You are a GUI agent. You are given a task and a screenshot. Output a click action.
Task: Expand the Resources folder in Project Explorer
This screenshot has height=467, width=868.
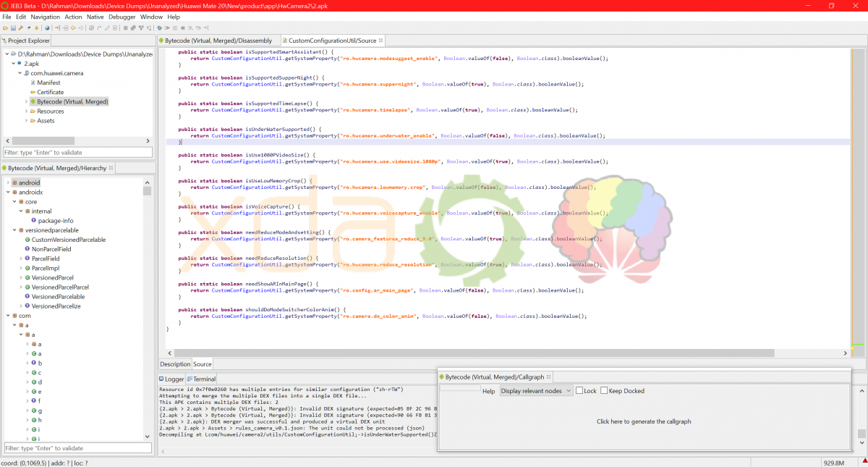[x=26, y=112]
